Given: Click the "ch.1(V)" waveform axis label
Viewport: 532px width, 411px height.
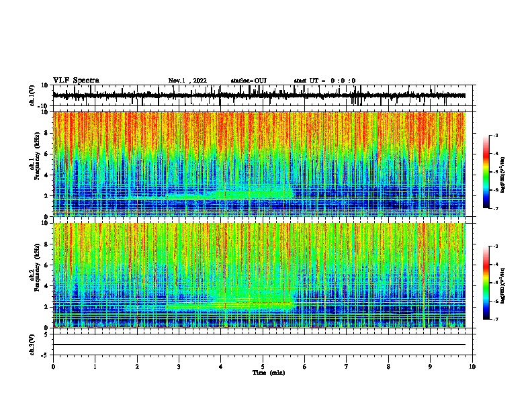Looking at the screenshot, I should [x=32, y=95].
